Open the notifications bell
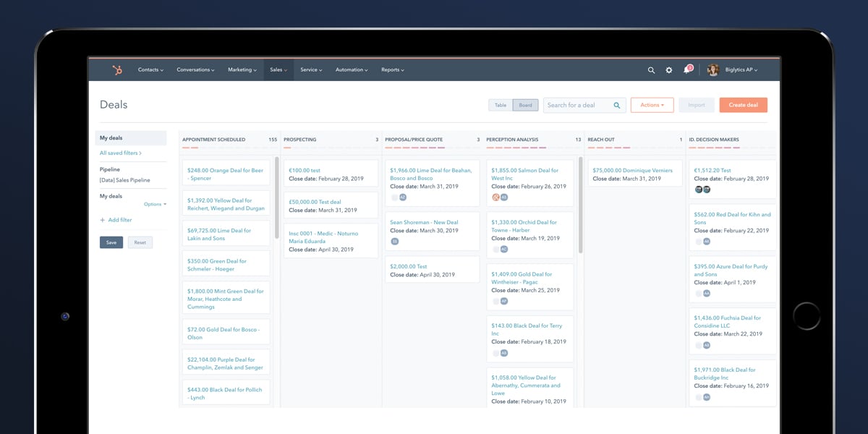This screenshot has width=868, height=434. (x=687, y=70)
